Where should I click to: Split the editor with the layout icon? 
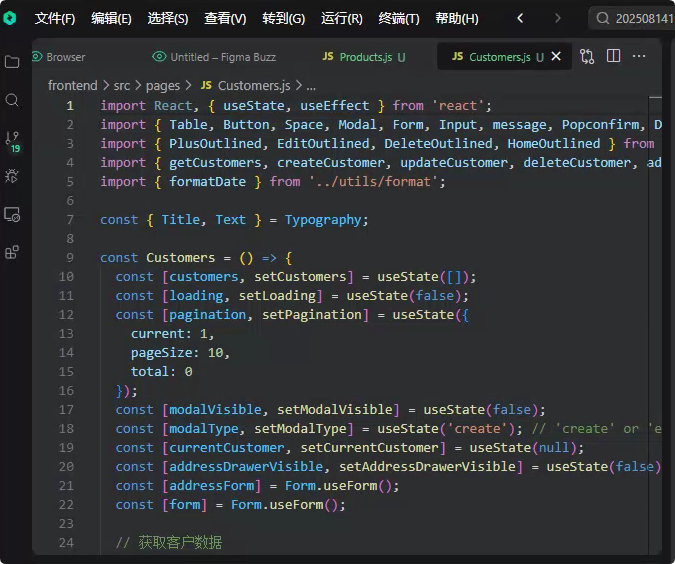(x=613, y=56)
